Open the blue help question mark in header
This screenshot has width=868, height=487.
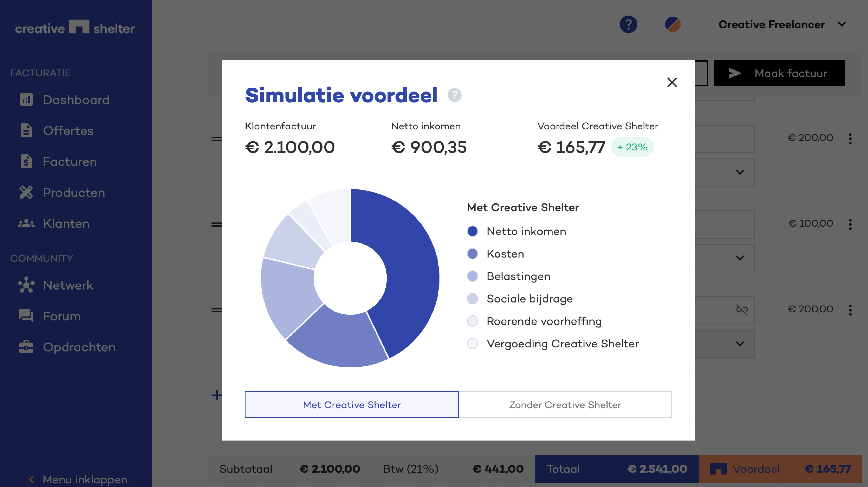click(x=628, y=24)
